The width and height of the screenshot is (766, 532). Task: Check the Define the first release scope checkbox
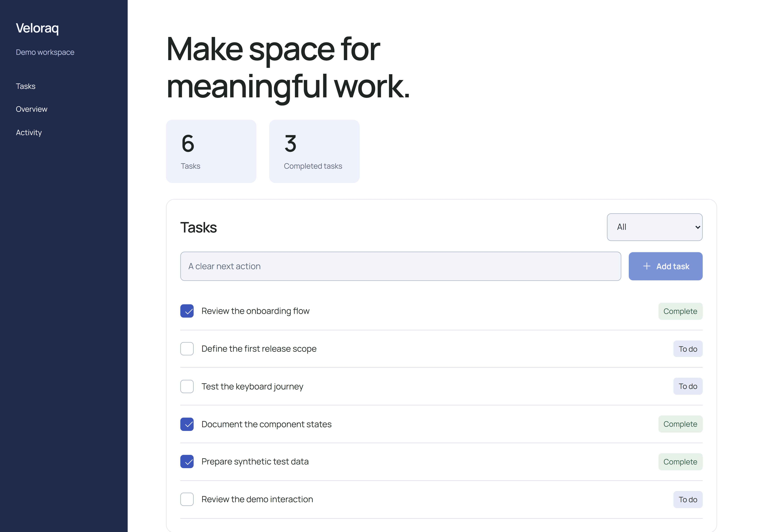click(x=187, y=349)
